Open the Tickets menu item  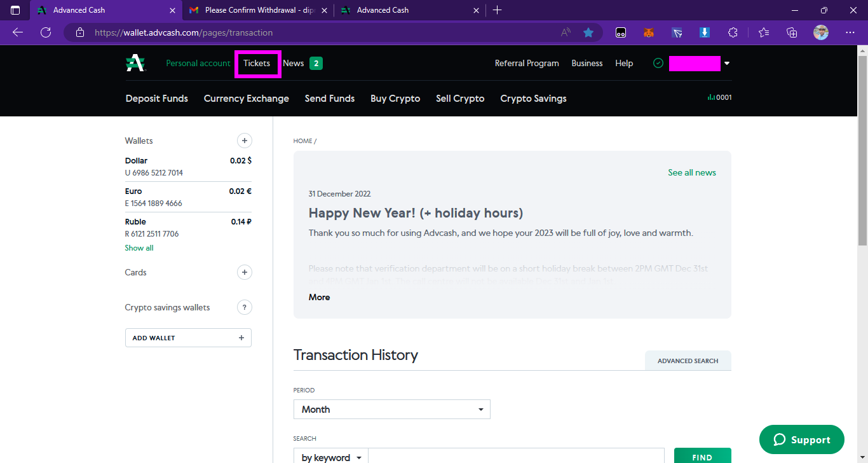click(x=257, y=63)
